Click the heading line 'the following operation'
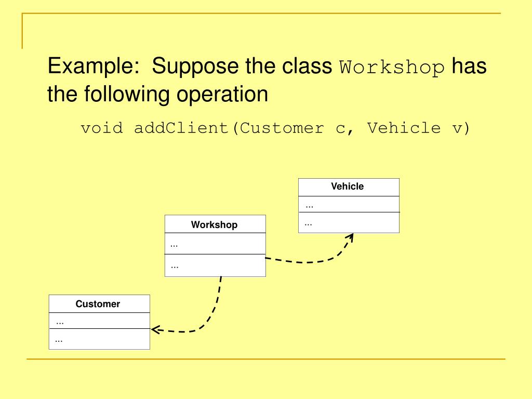Image resolution: width=532 pixels, height=399 pixels. pyautogui.click(x=158, y=94)
